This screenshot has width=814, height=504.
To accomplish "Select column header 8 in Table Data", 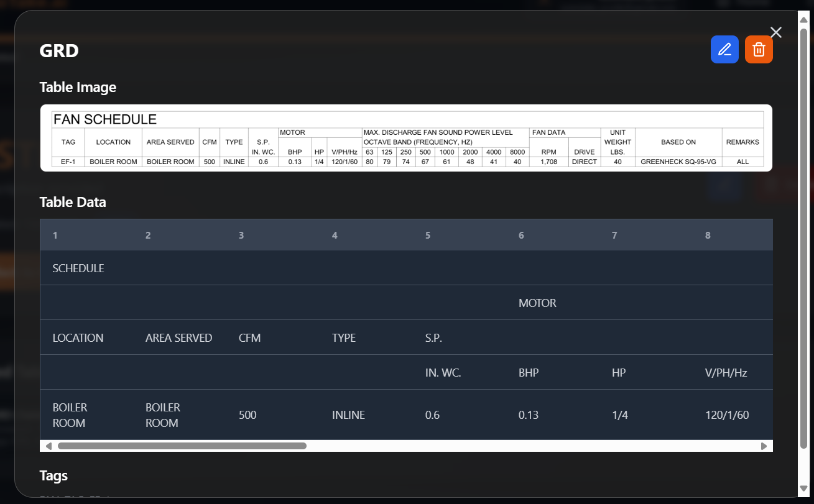I will (708, 236).
